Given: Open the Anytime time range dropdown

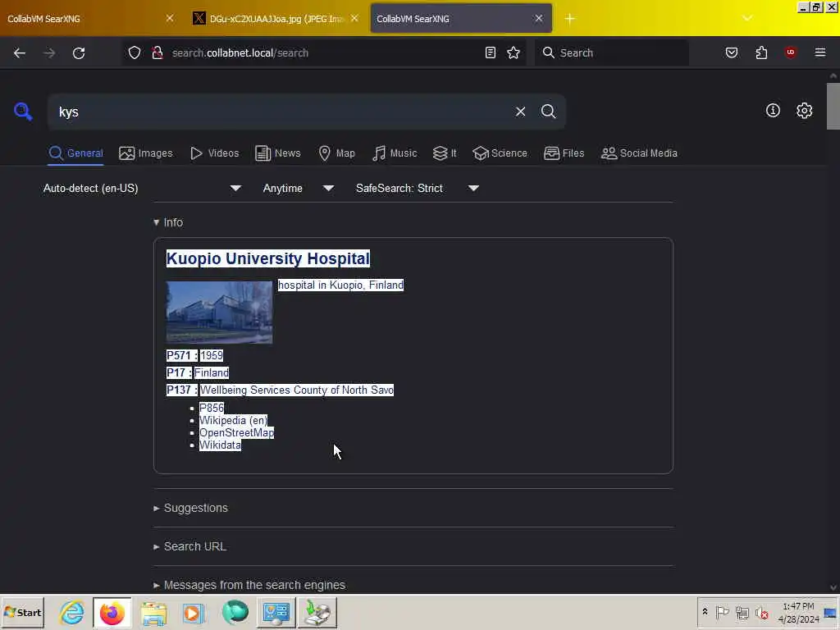Looking at the screenshot, I should (x=298, y=188).
